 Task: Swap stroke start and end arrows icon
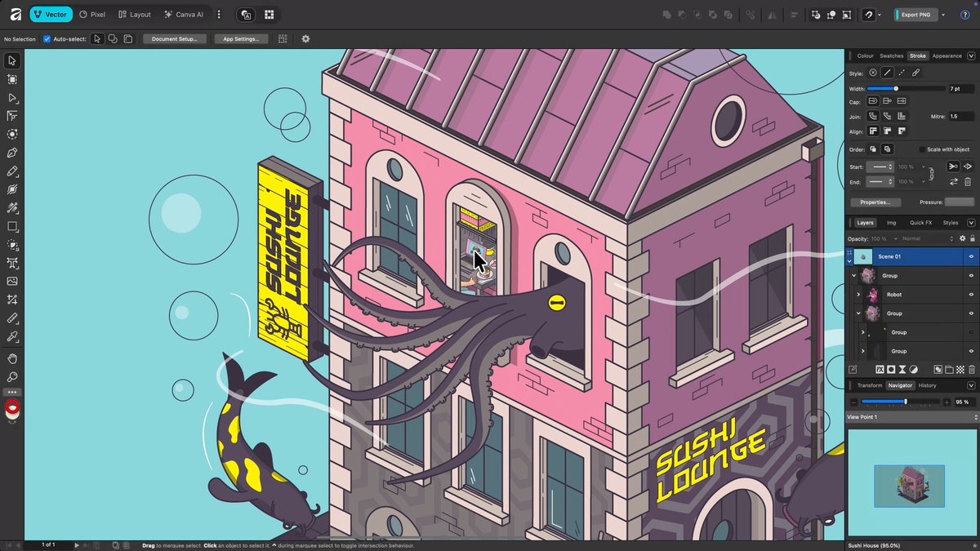pyautogui.click(x=953, y=181)
